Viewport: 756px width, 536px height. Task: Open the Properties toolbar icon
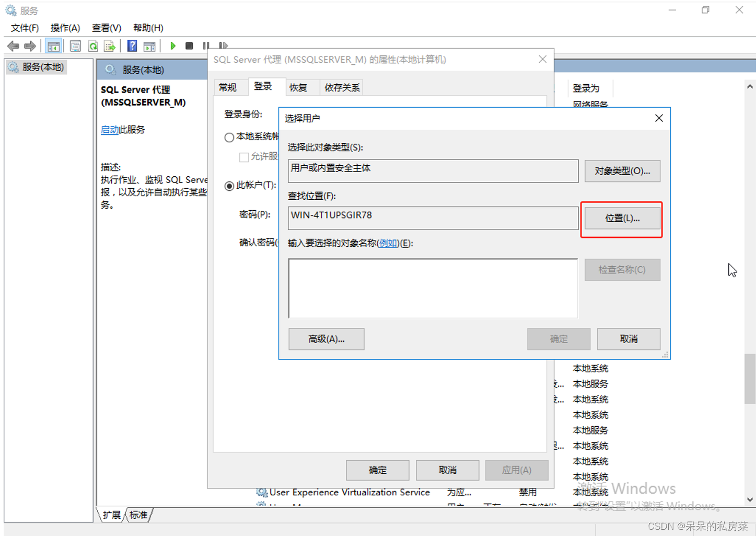point(75,46)
